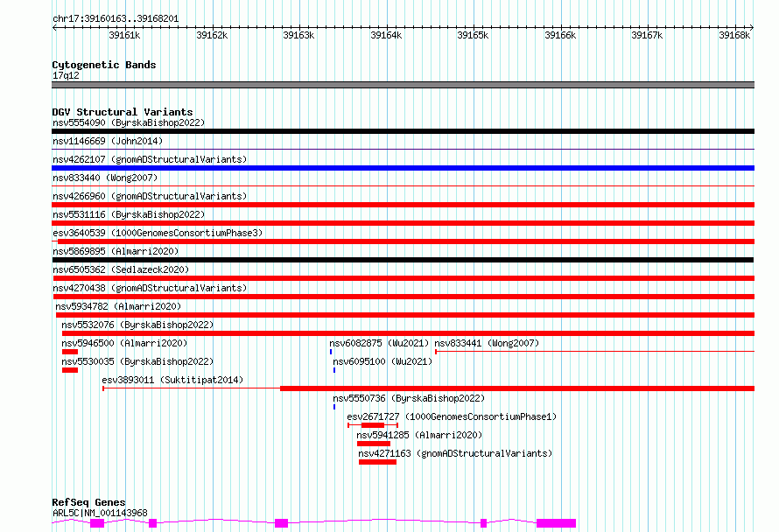Viewport: 779px width, 532px height.
Task: Click the esv3640539 1000Genomes Phase3 label
Action: pos(158,233)
